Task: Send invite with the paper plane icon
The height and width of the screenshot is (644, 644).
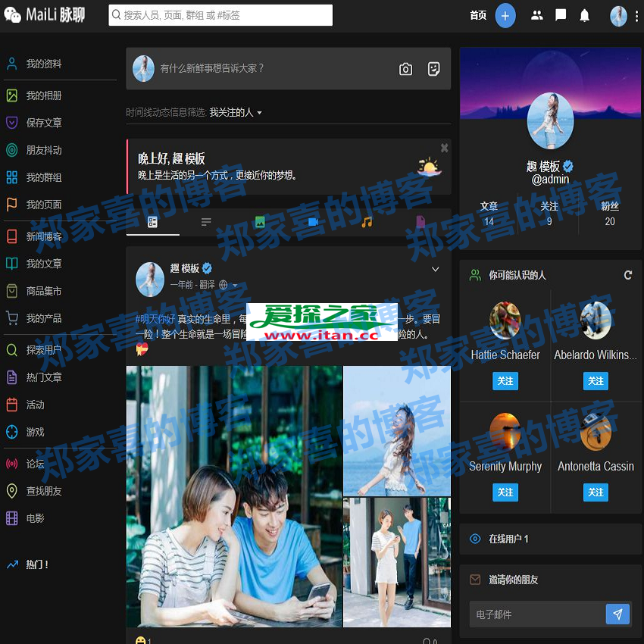Action: pyautogui.click(x=617, y=614)
